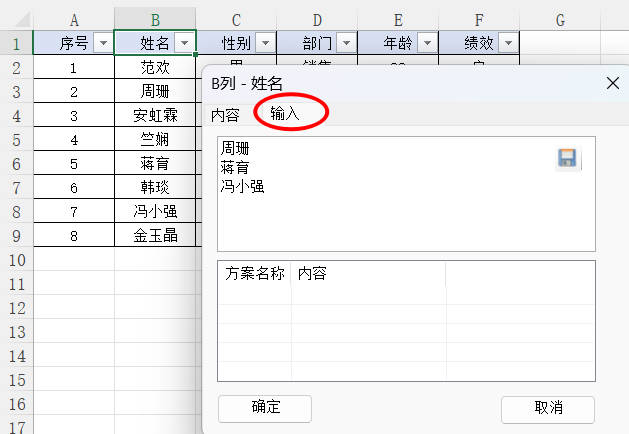
Task: Click the save icon in text box
Action: 567,158
